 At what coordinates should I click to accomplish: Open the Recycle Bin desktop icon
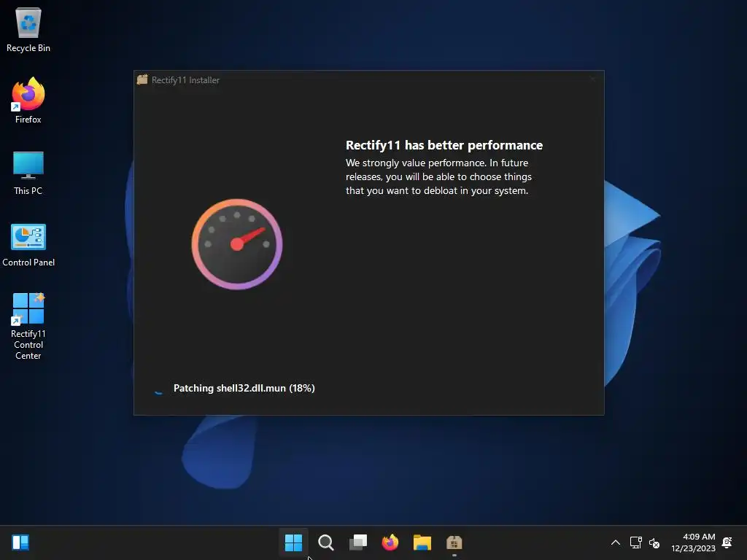[28, 29]
